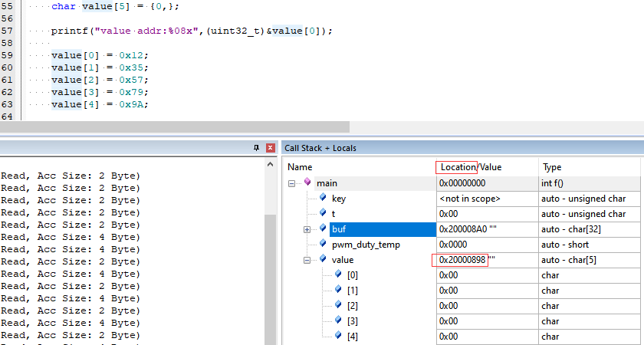Click the purple main function icon
This screenshot has width=644, height=345.
coord(307,182)
